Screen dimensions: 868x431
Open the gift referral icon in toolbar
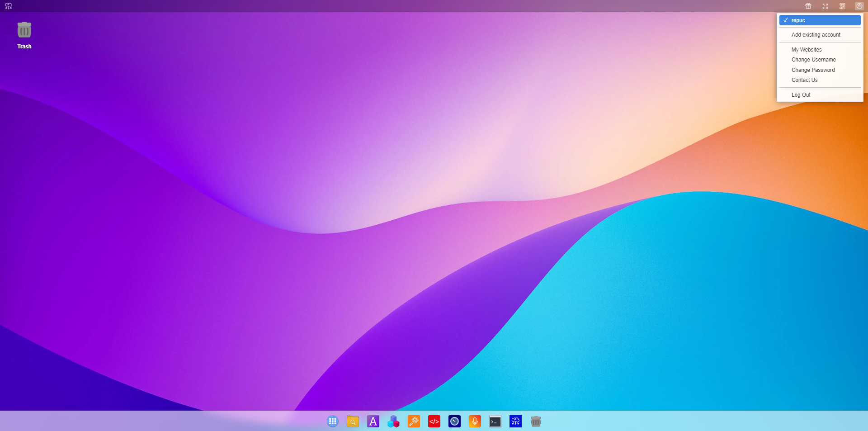tap(808, 6)
